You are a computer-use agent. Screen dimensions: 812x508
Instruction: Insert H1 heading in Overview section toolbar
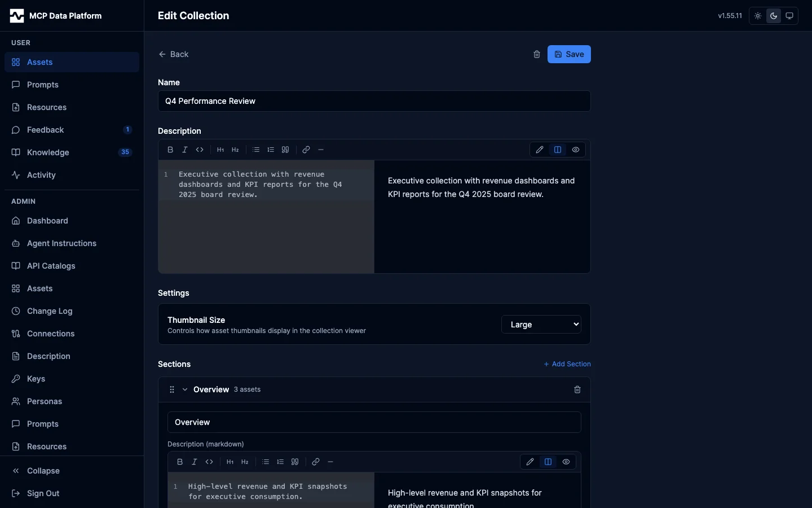pyautogui.click(x=230, y=462)
